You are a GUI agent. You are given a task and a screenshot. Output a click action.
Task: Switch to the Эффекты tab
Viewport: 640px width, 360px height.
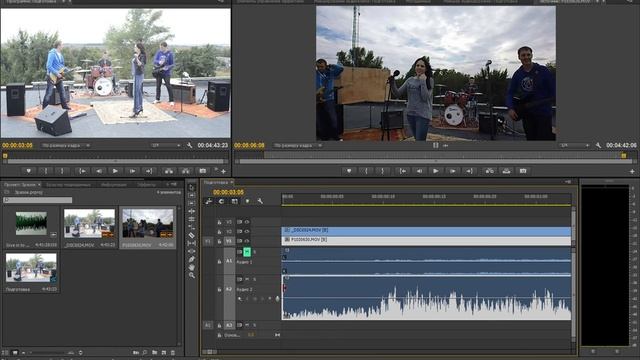146,185
